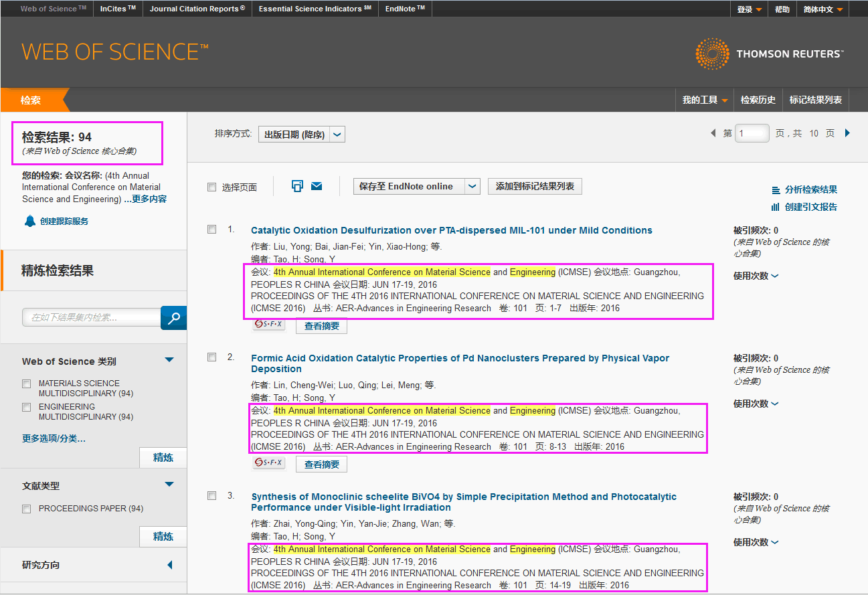Collapse the Web of Science category section

(x=169, y=360)
